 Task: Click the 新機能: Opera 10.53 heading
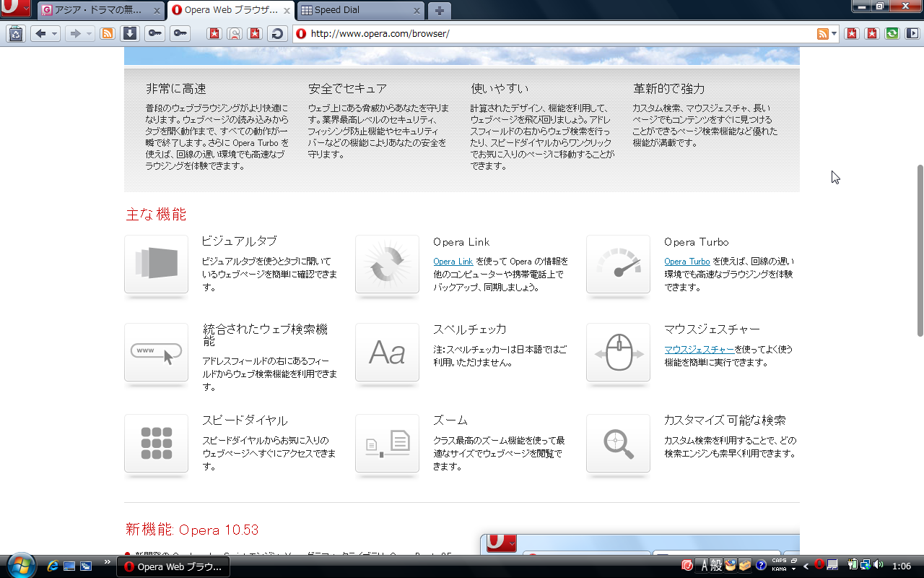click(x=192, y=530)
